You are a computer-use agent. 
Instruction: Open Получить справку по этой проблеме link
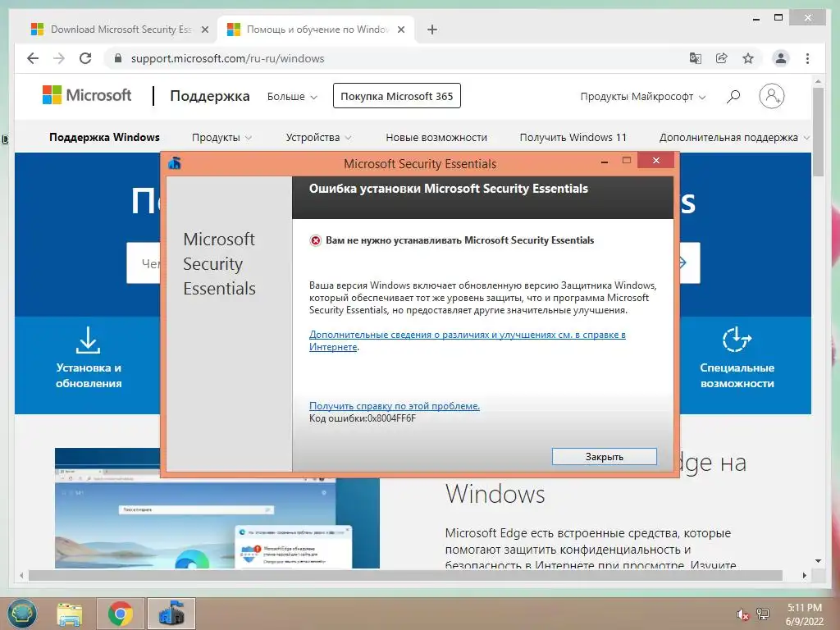click(x=395, y=406)
